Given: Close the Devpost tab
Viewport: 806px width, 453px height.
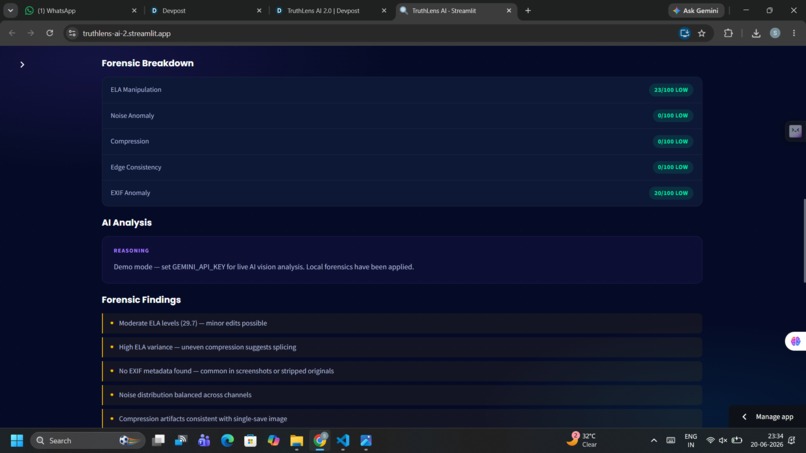Looking at the screenshot, I should click(x=259, y=10).
